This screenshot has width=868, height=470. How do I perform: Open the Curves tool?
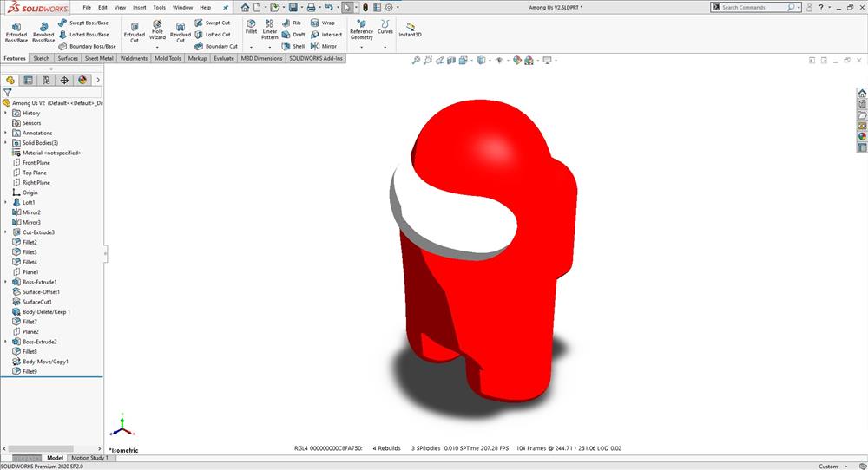385,27
